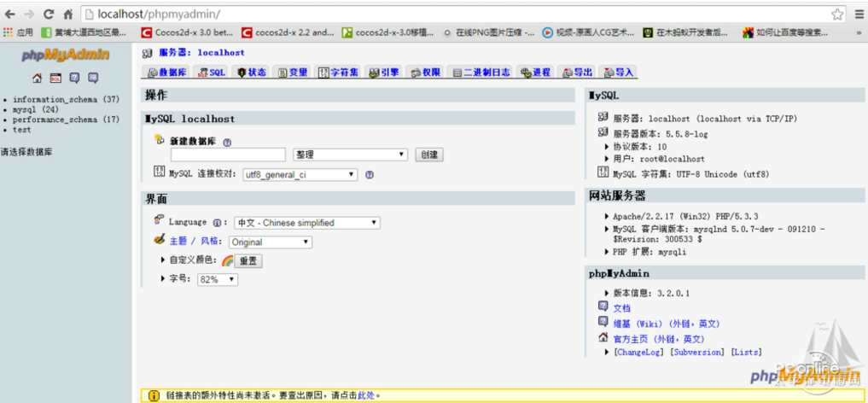Show hidden bookmarks with » chevron
The height and width of the screenshot is (403, 868).
pyautogui.click(x=859, y=32)
